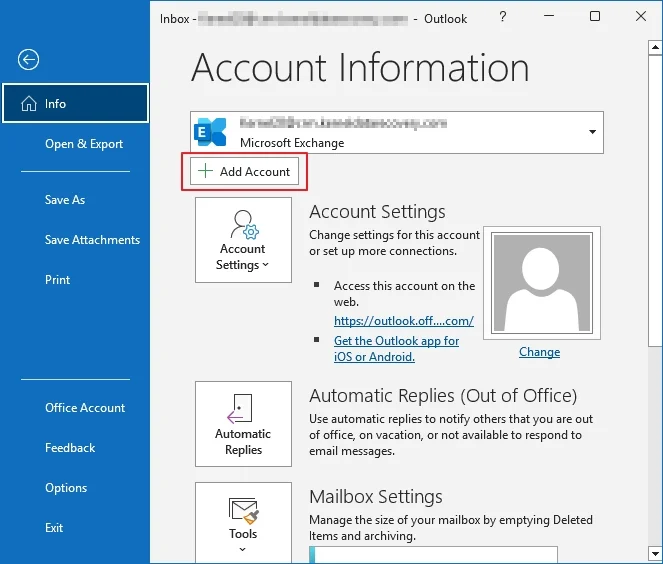This screenshot has width=663, height=564.
Task: Click the Add Account button
Action: tap(244, 171)
